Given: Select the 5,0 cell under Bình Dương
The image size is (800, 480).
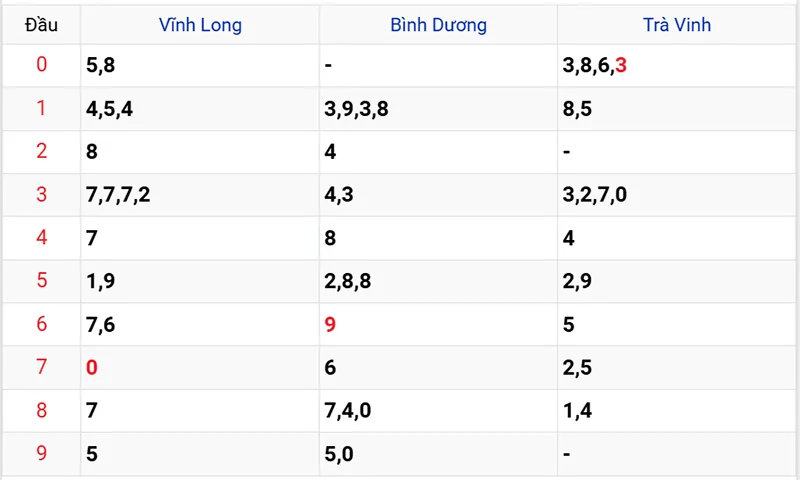Looking at the screenshot, I should coord(339,454).
